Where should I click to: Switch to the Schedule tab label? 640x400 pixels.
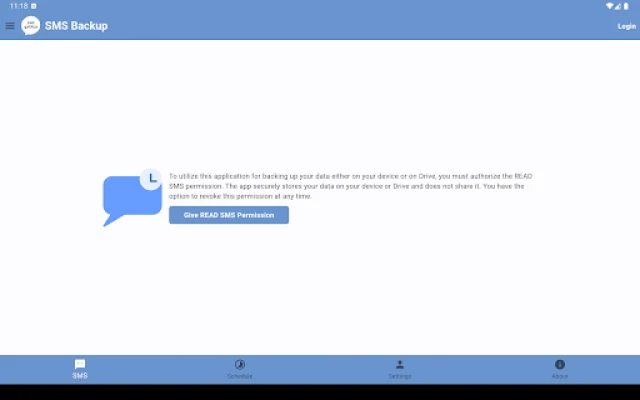tap(240, 376)
